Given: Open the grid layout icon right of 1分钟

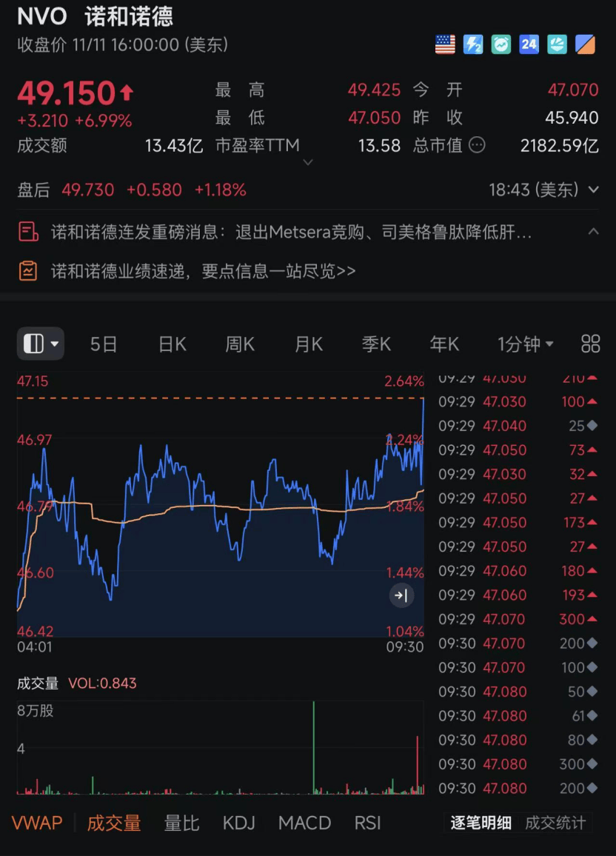Looking at the screenshot, I should [x=590, y=344].
